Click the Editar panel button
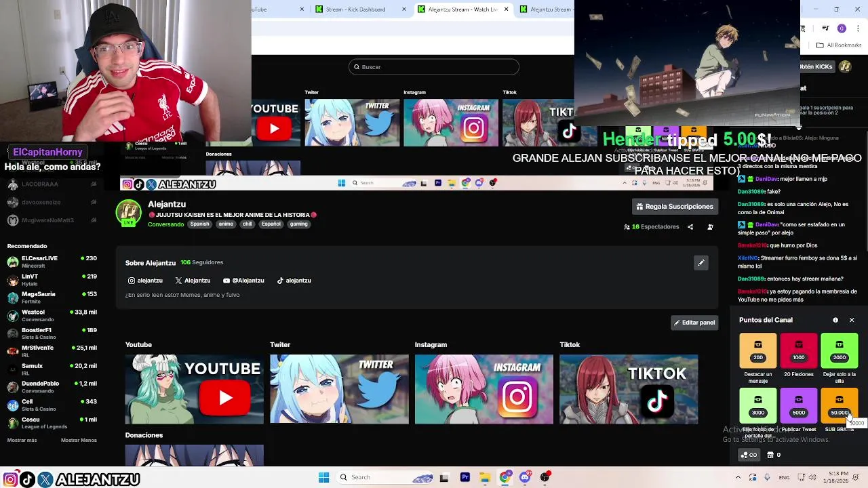This screenshot has height=488, width=868. pos(694,323)
